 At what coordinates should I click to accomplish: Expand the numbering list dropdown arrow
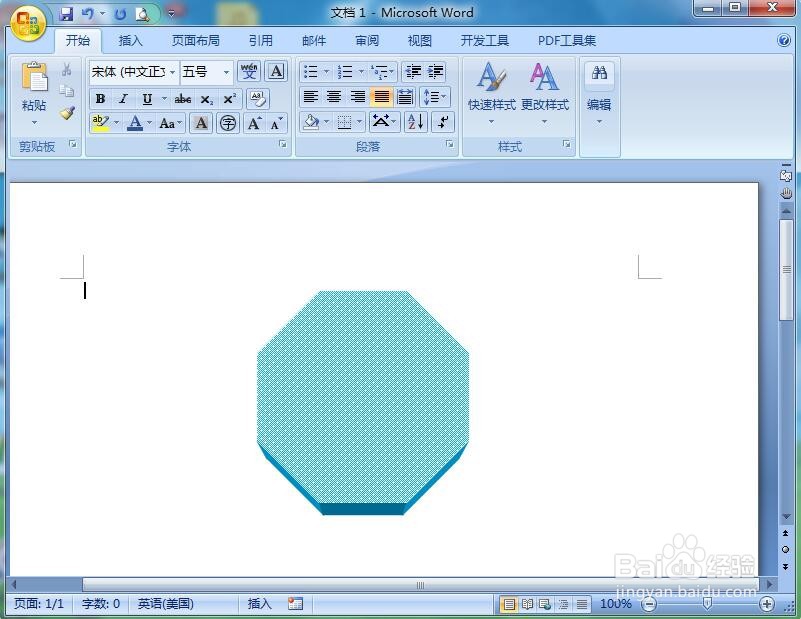(x=361, y=72)
